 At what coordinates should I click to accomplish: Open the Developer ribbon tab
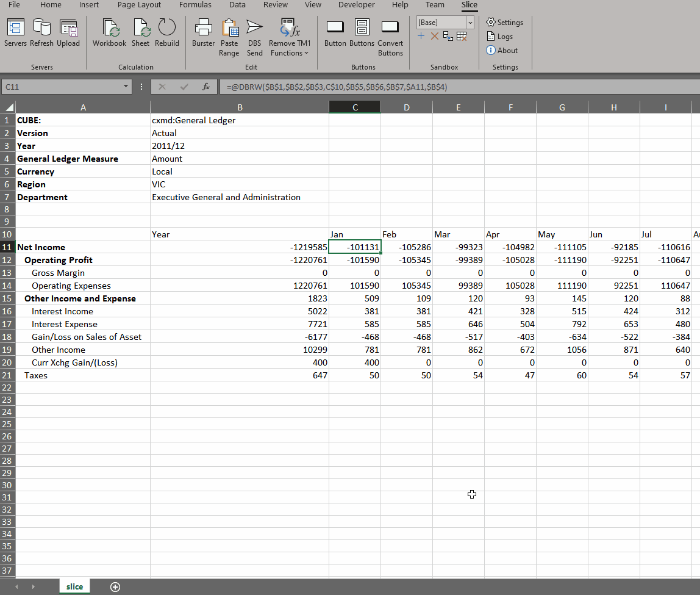pos(357,5)
